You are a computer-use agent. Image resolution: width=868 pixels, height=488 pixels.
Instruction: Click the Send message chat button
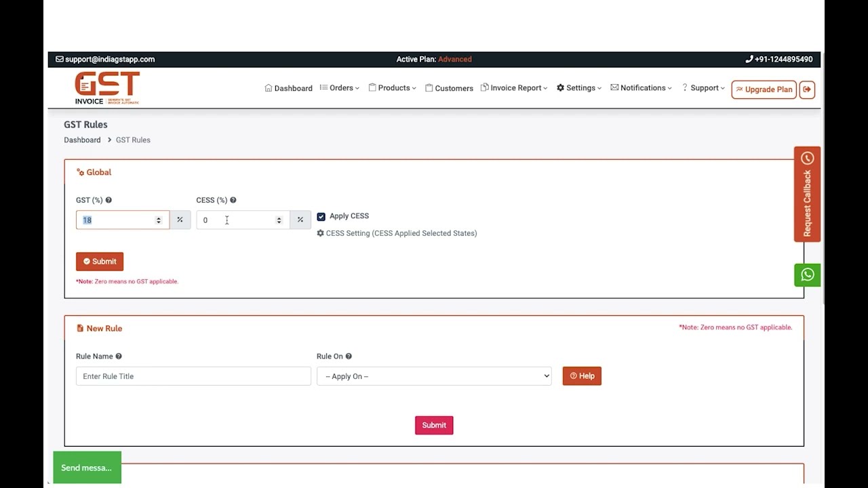pos(87,468)
